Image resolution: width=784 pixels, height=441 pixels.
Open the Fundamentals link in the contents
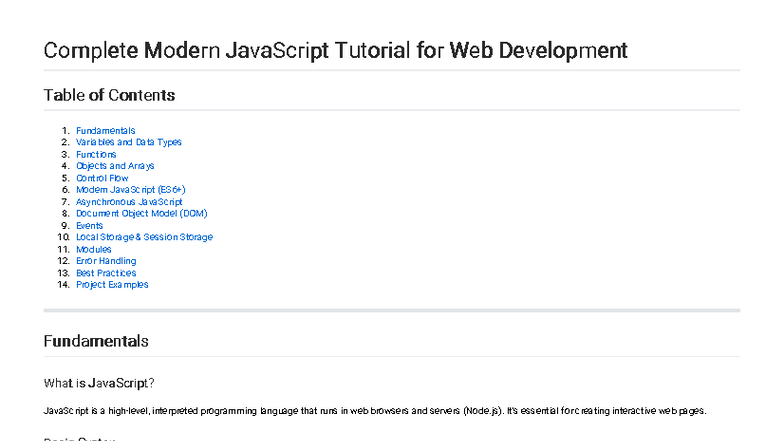106,130
